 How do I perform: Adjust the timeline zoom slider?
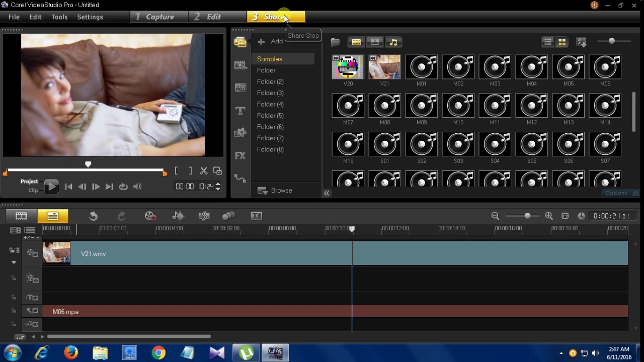coord(527,216)
